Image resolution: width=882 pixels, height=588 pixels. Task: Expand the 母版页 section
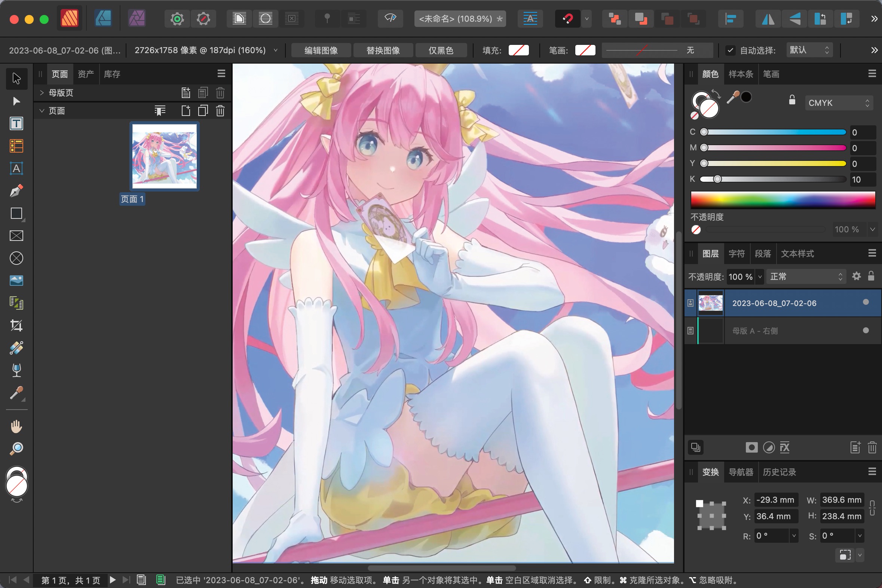tap(42, 93)
